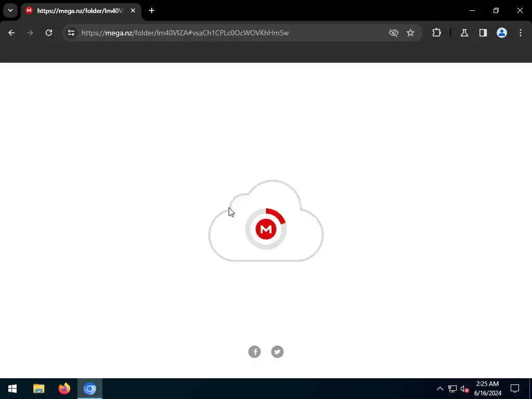Minimize the browser window
This screenshot has width=532, height=399.
tap(472, 10)
